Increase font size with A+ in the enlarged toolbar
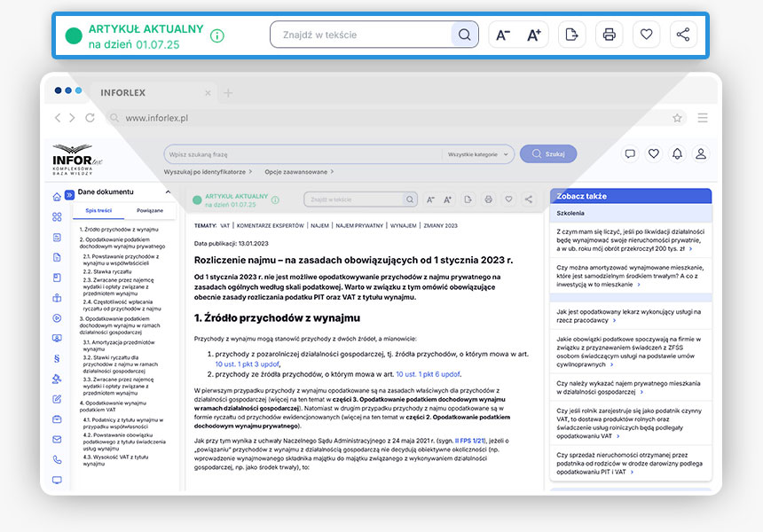763x532 pixels. pos(534,35)
